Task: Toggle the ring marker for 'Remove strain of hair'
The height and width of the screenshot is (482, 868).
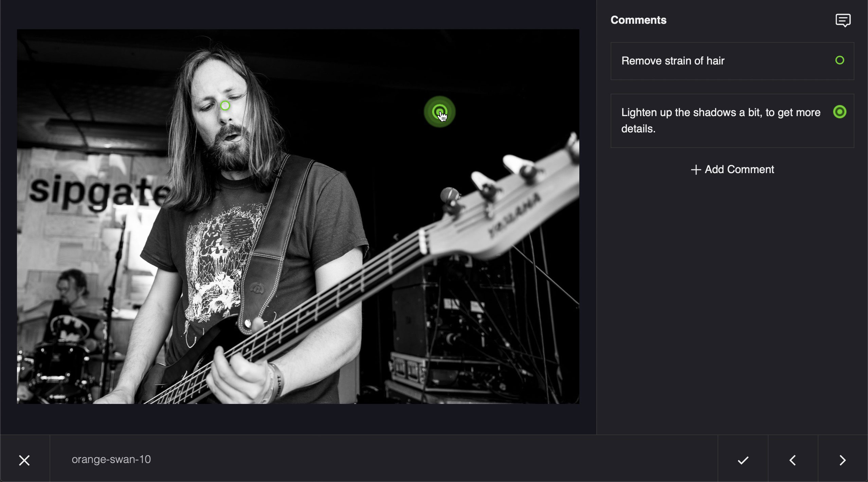Action: pos(839,60)
